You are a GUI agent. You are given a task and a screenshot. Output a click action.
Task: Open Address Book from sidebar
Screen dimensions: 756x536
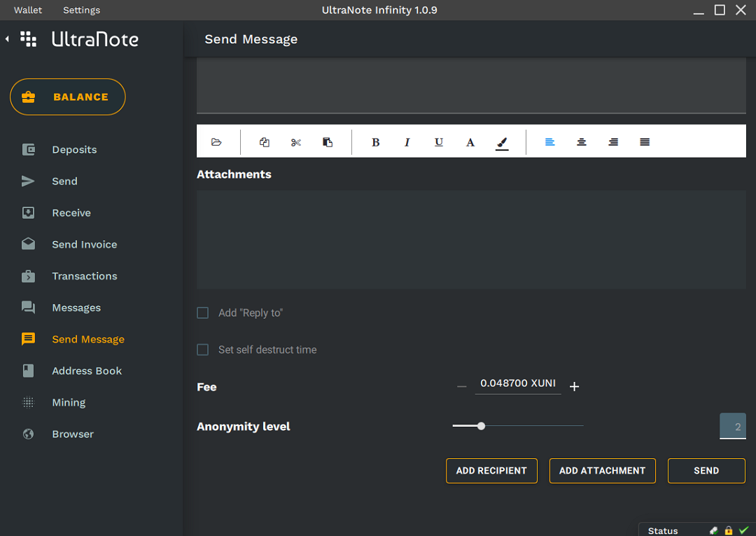tap(87, 371)
